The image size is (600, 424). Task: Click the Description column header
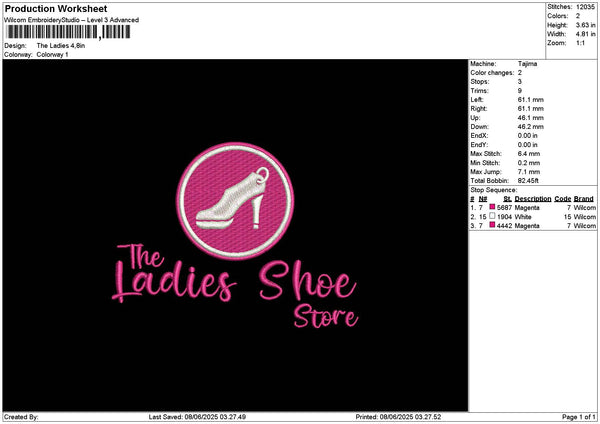(x=533, y=199)
